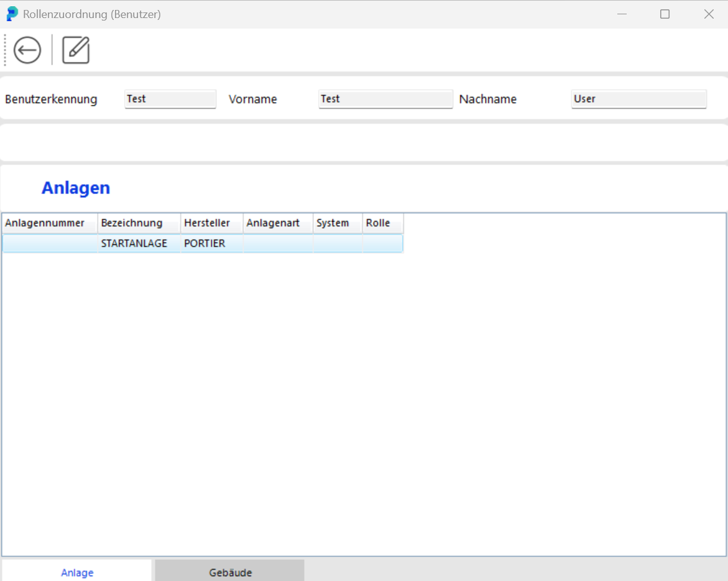Click the Portier application logo in title bar
This screenshot has width=728, height=581.
[11, 13]
